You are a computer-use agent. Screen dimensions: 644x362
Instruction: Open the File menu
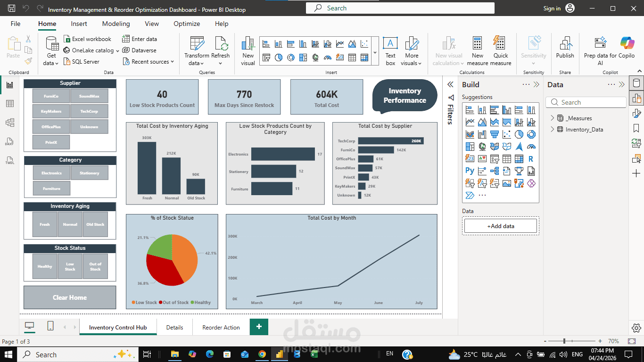tap(16, 24)
